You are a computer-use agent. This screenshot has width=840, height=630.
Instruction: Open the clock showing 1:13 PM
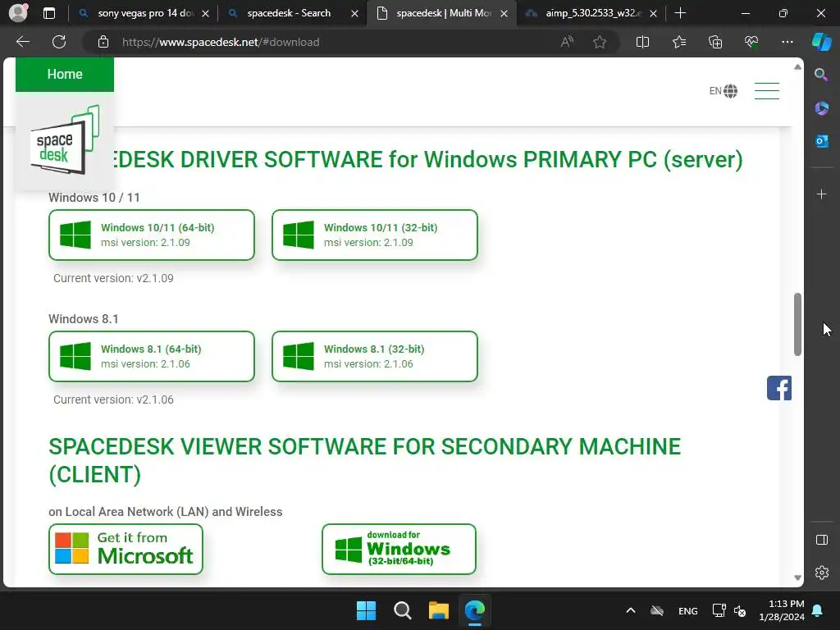782,610
